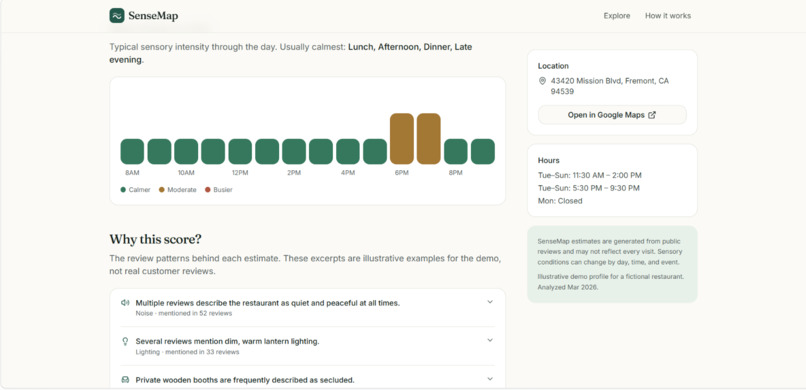
Task: Click the lightbulb icon in lighting row
Action: 124,341
